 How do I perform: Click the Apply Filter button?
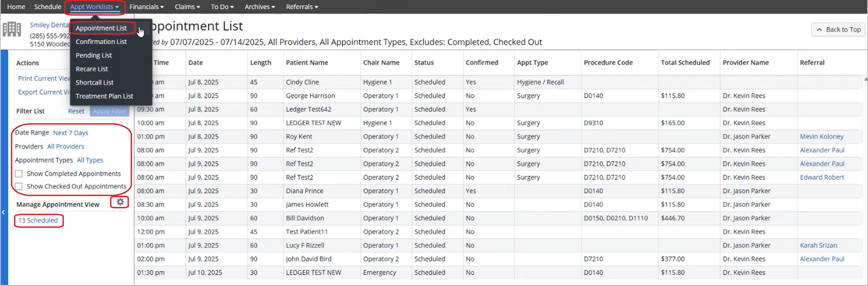tap(110, 111)
